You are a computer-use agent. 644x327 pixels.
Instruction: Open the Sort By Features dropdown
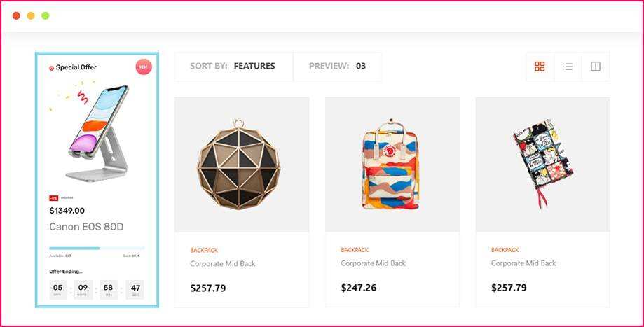point(233,67)
